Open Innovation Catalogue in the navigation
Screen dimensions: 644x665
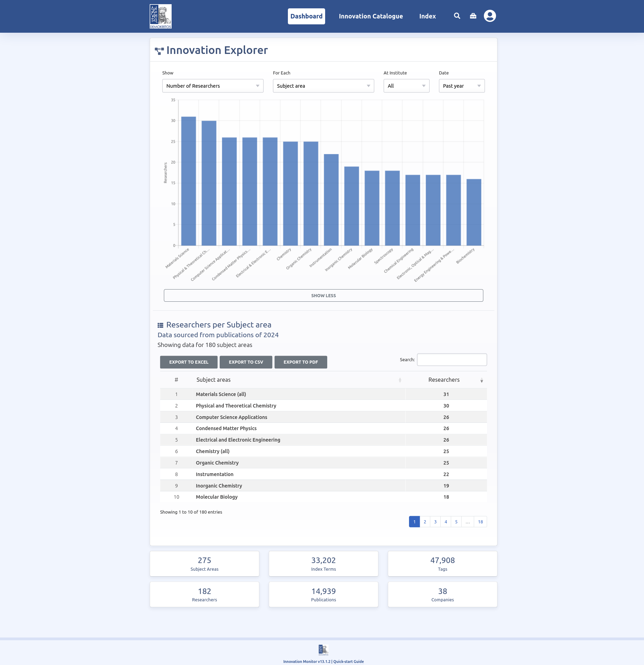371,16
